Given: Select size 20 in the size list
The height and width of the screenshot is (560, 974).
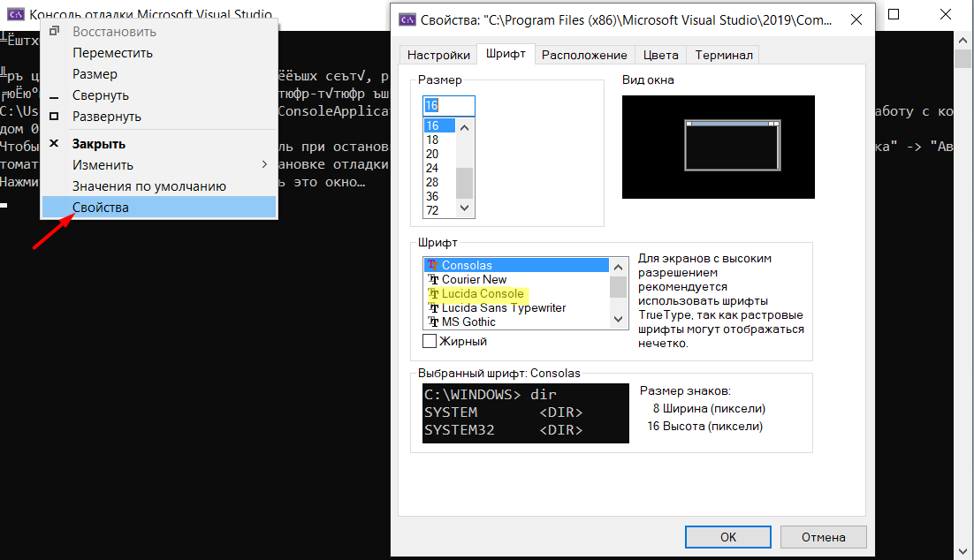Looking at the screenshot, I should click(x=440, y=154).
